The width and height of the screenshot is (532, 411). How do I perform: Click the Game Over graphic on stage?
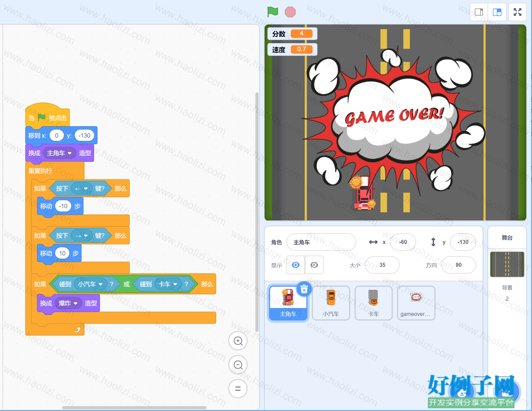pos(393,120)
